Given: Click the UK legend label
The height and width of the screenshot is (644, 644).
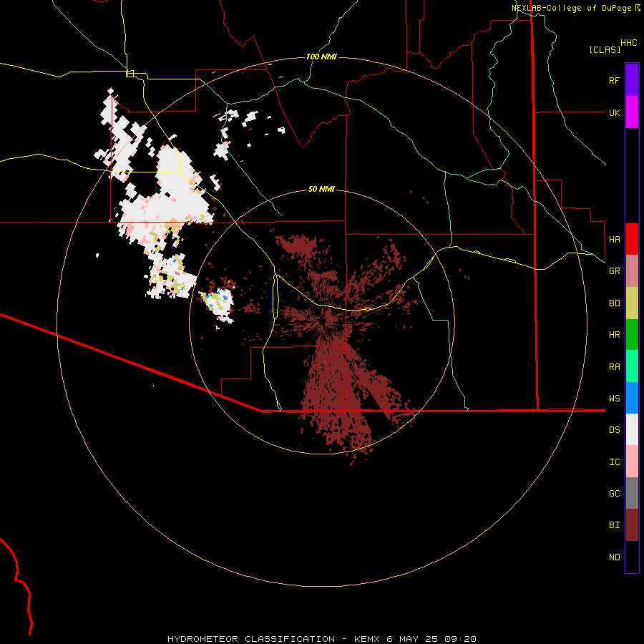Looking at the screenshot, I should [x=614, y=112].
